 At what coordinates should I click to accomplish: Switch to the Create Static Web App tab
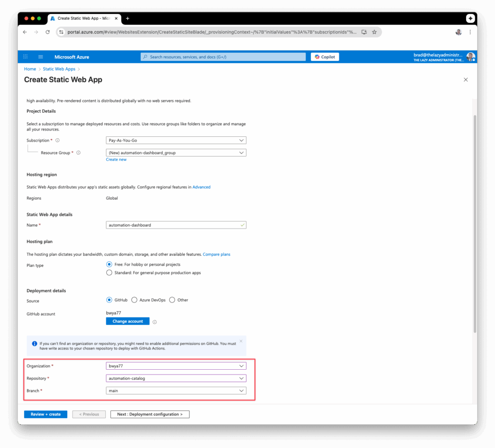coord(82,18)
